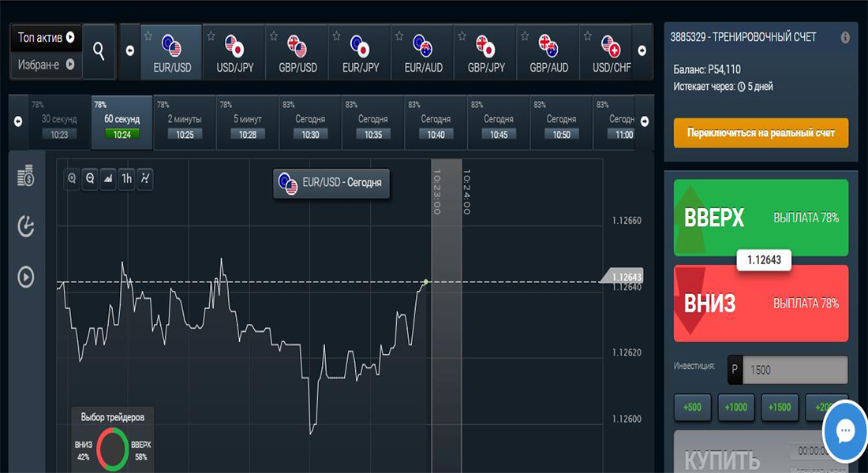Click the account info icon
Viewport: 868px width, 473px height.
pyautogui.click(x=845, y=37)
